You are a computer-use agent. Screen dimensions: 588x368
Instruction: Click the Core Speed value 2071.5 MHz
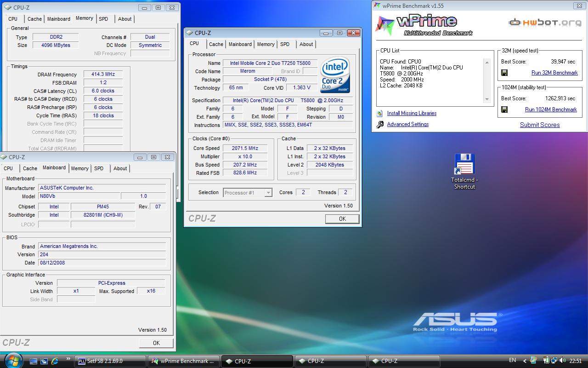(x=245, y=148)
